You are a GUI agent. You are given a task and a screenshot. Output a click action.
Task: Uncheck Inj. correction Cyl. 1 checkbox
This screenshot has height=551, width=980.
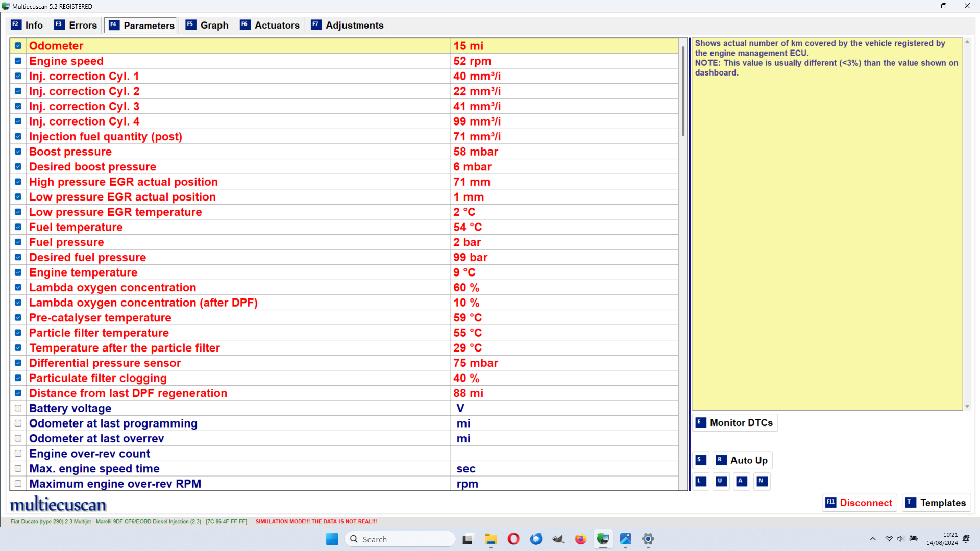coord(18,76)
